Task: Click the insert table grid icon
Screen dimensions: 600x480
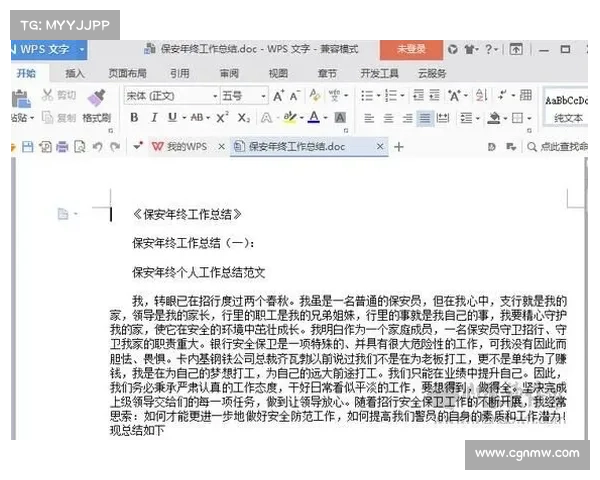Action: 526,95
